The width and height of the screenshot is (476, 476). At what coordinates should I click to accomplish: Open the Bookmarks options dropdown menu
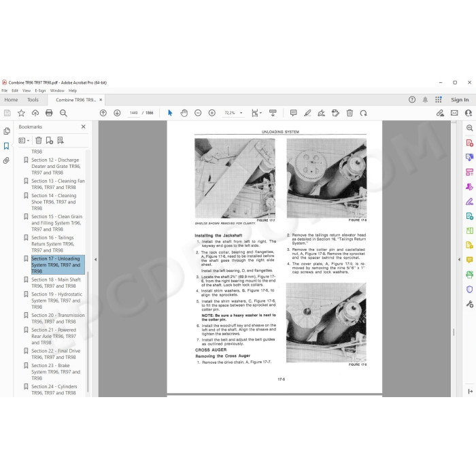(24, 141)
